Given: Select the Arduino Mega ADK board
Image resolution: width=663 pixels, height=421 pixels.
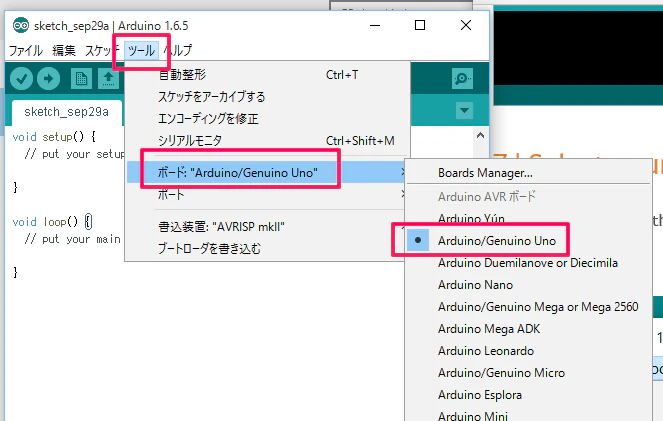Looking at the screenshot, I should coord(528,329).
